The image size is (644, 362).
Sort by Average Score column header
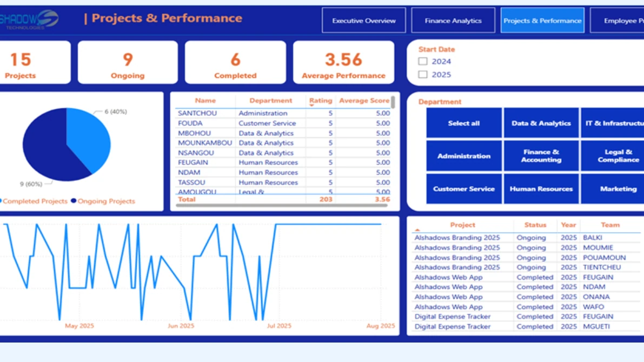(364, 101)
